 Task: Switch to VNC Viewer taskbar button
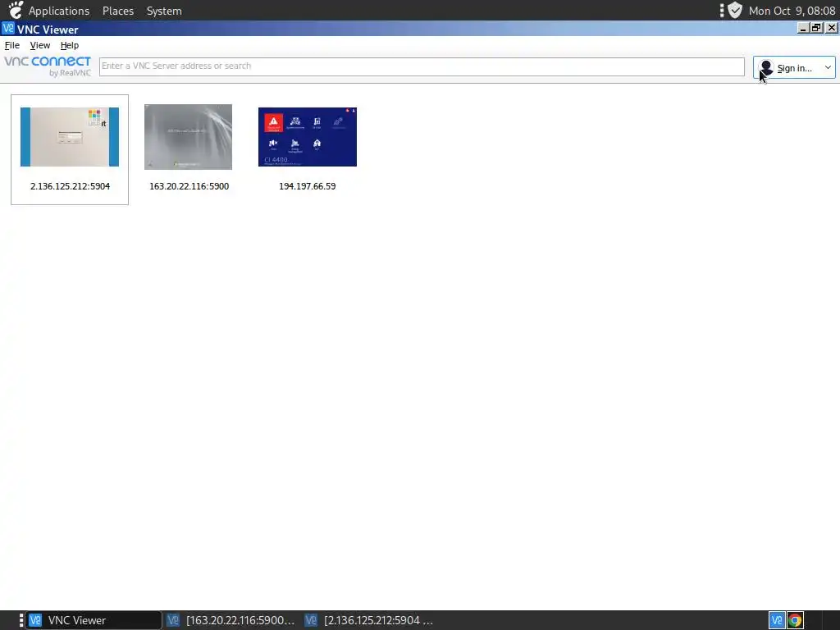(94, 620)
